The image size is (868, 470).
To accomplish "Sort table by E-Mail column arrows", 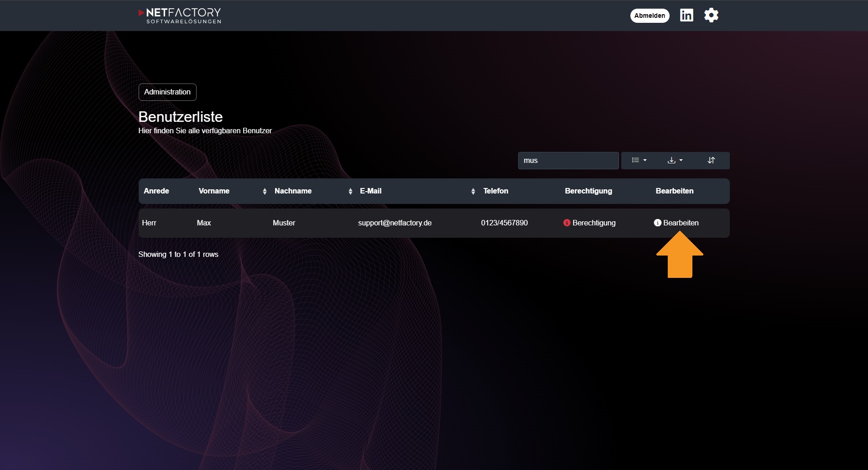I will coord(473,191).
